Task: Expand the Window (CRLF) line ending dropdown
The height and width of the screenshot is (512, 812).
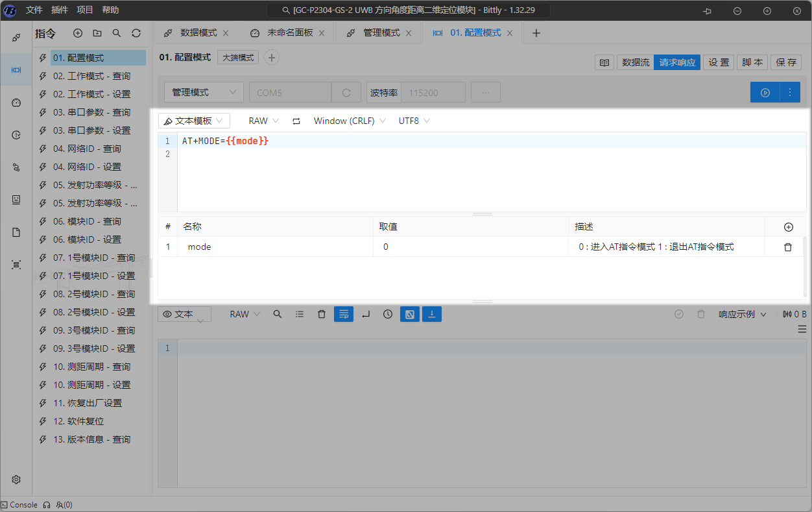Action: click(x=349, y=121)
